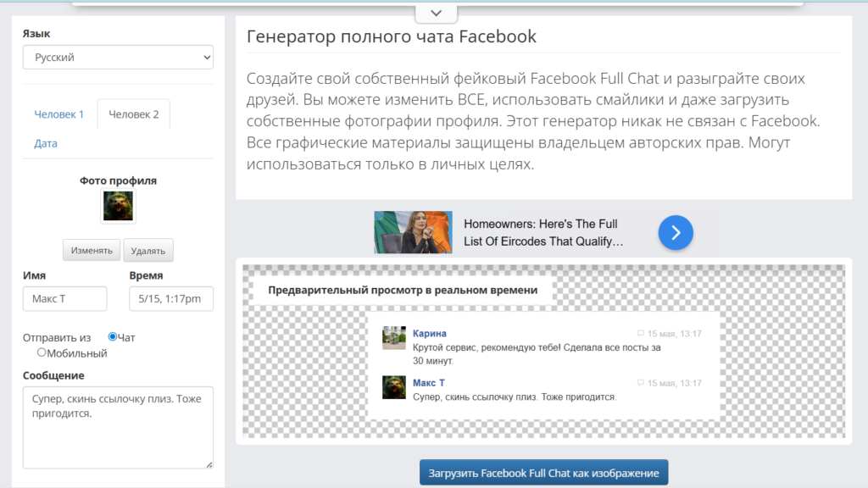Open the Язык language dropdown

click(x=118, y=57)
